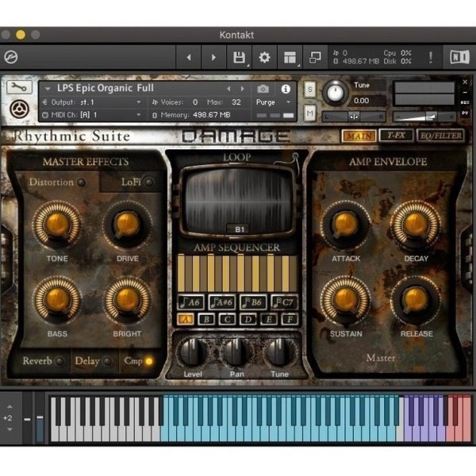Open the save floppy disk menu
This screenshot has height=476, width=476.
240,57
